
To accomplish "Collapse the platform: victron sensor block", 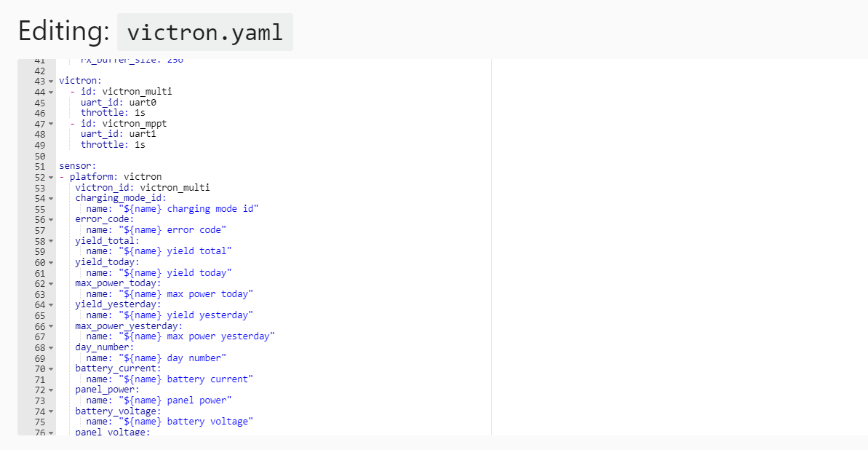I will click(51, 177).
